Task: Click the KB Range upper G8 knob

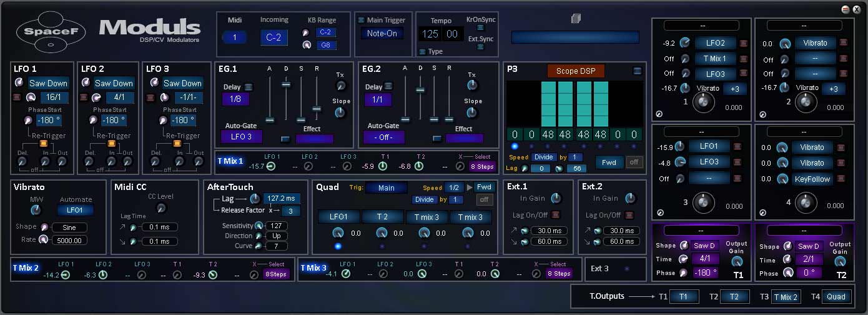Action: 307,45
